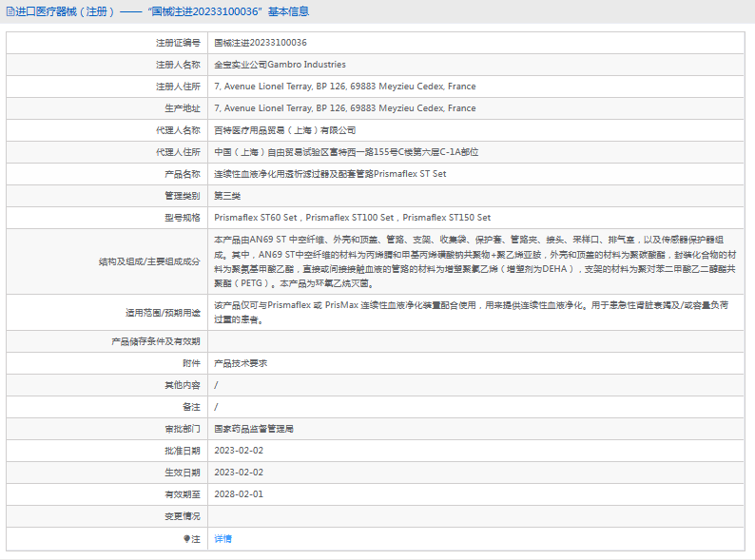Click the 注册人名称 label
Viewport: 755px width, 560px height.
coord(178,65)
